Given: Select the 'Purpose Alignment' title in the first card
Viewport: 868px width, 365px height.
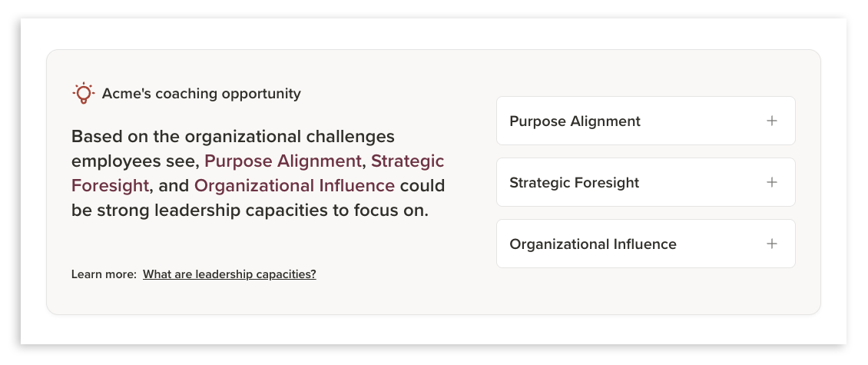Looking at the screenshot, I should tap(575, 121).
